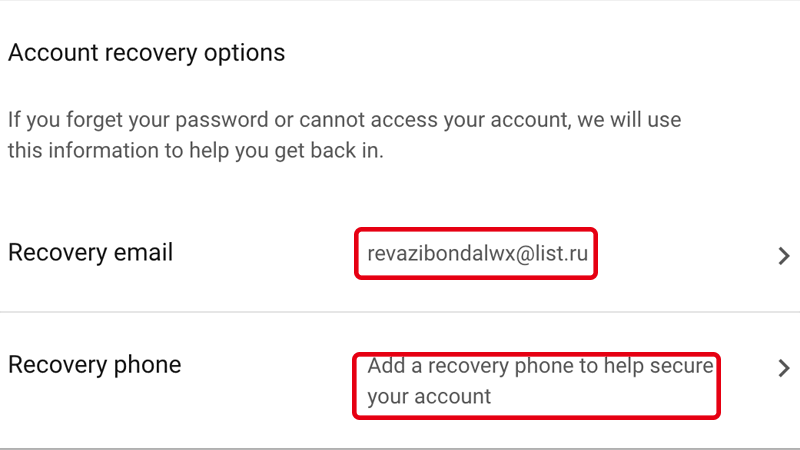Click the arrow beside Recovery email

[784, 255]
